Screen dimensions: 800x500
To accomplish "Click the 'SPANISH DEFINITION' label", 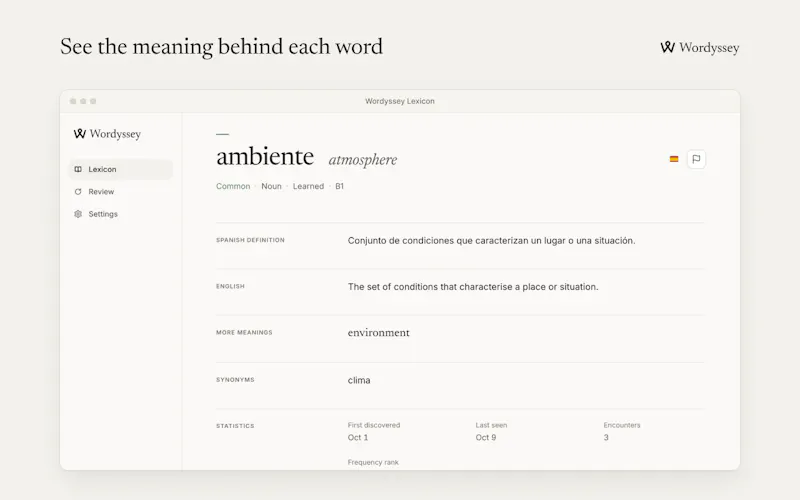I will tap(251, 240).
